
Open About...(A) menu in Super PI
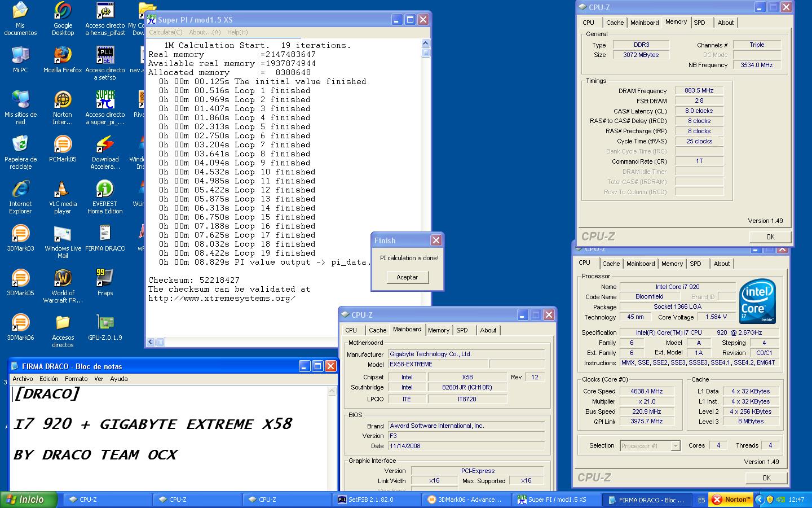click(205, 32)
